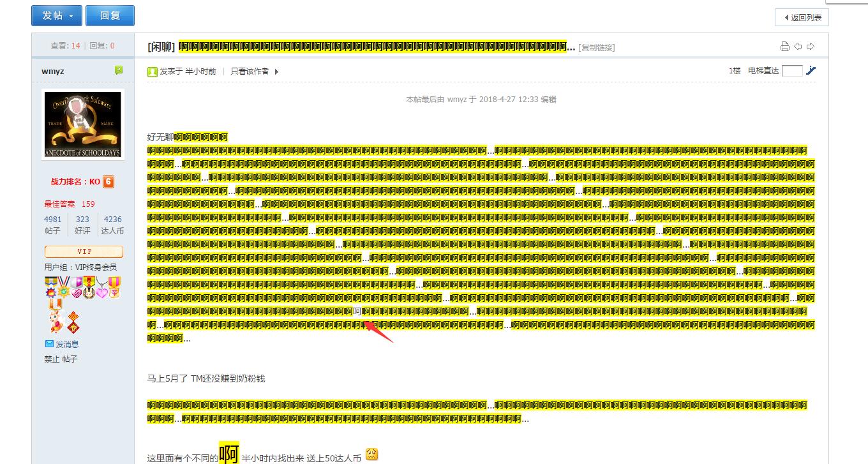This screenshot has height=464, width=868.
Task: Click the 回复 reply button
Action: tap(110, 16)
